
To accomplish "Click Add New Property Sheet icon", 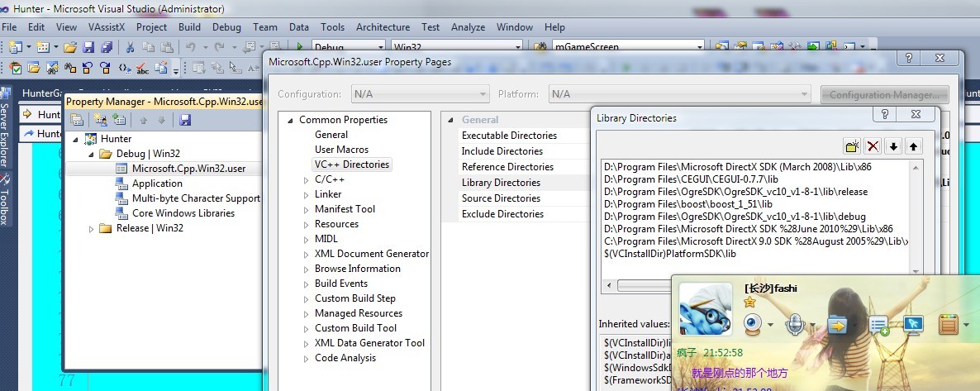I will click(100, 120).
